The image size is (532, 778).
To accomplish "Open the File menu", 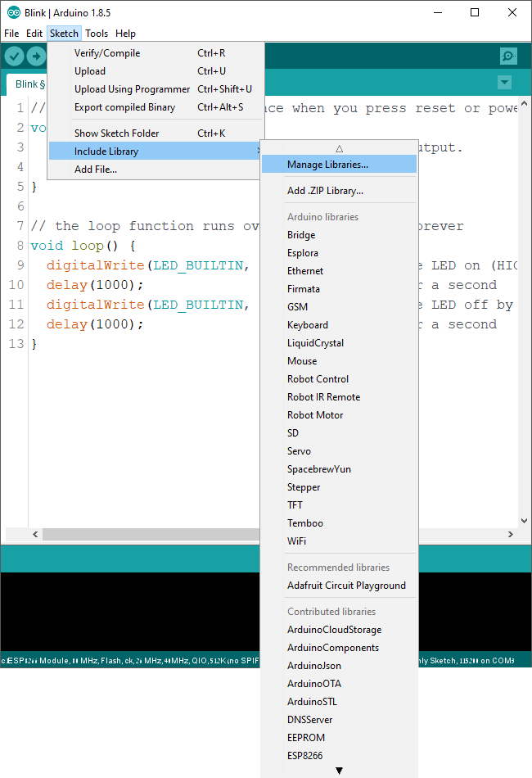I will click(x=11, y=34).
